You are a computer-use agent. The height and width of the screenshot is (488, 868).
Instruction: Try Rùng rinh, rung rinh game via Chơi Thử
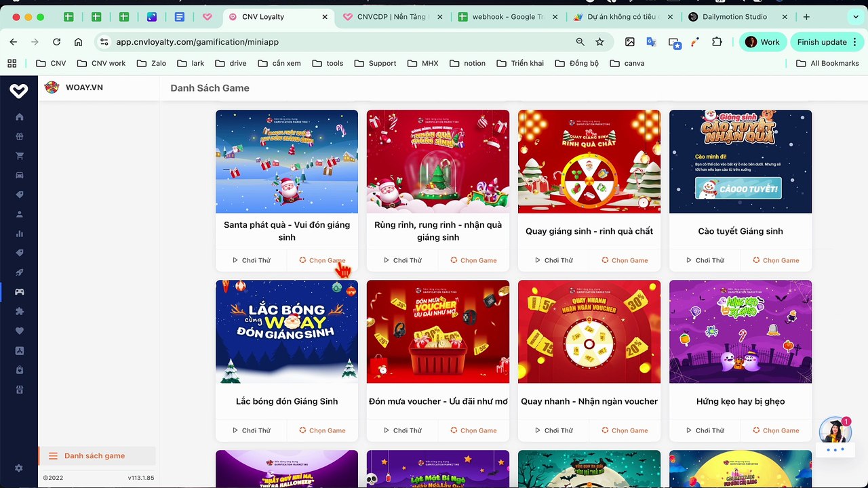point(402,260)
